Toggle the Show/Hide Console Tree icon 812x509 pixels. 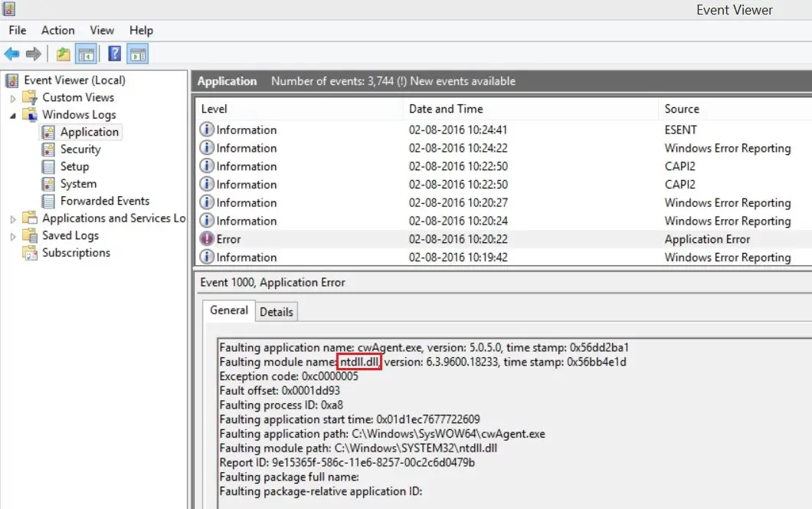tap(86, 54)
